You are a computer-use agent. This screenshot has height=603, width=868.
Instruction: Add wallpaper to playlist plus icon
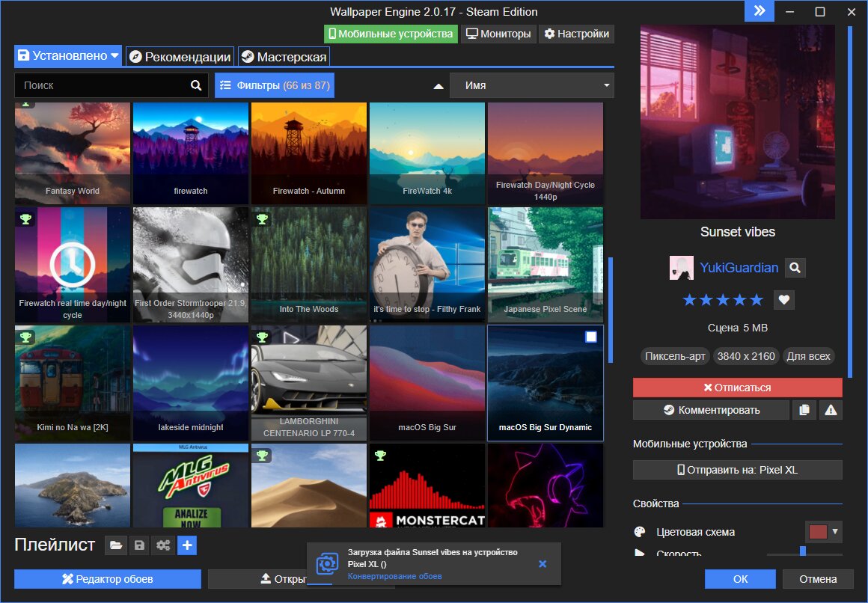[x=187, y=545]
